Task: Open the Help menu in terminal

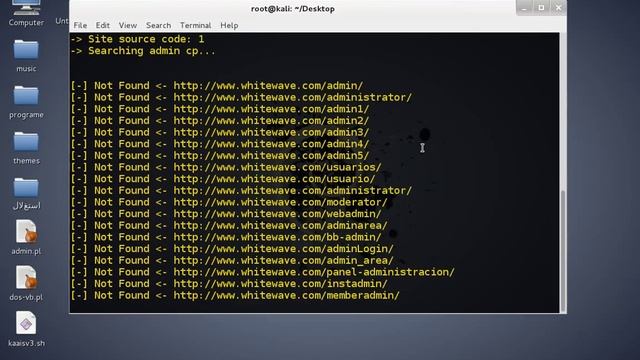Action: coord(229,25)
